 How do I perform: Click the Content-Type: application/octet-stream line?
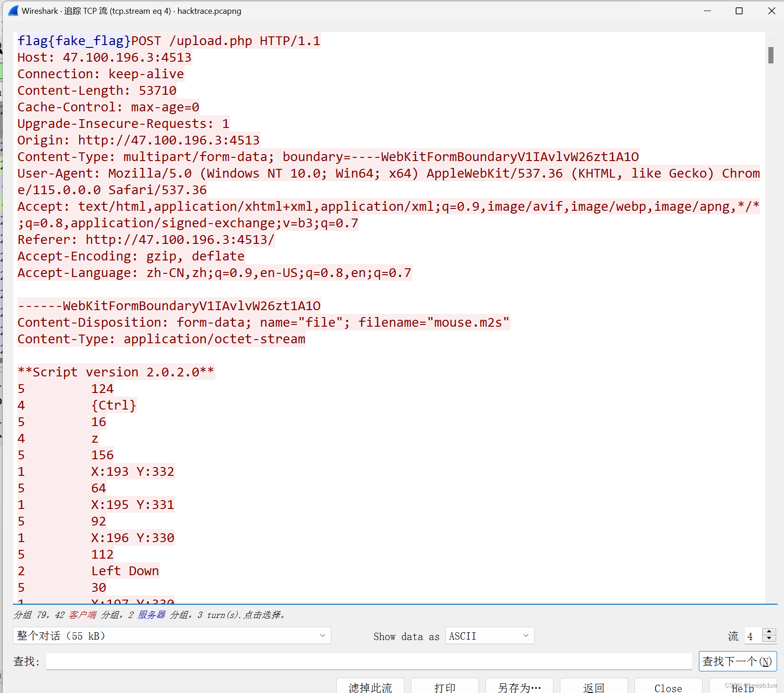coord(161,339)
